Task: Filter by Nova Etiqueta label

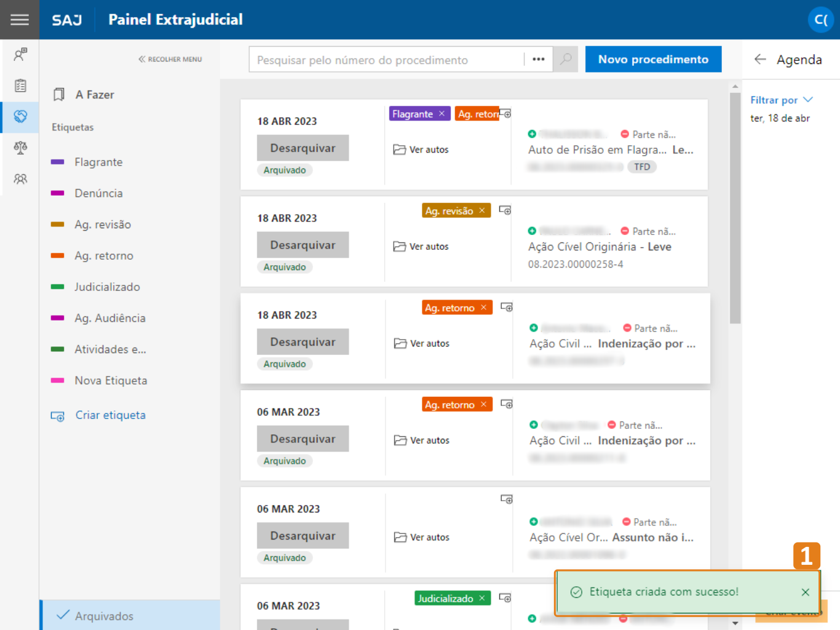Action: tap(111, 381)
